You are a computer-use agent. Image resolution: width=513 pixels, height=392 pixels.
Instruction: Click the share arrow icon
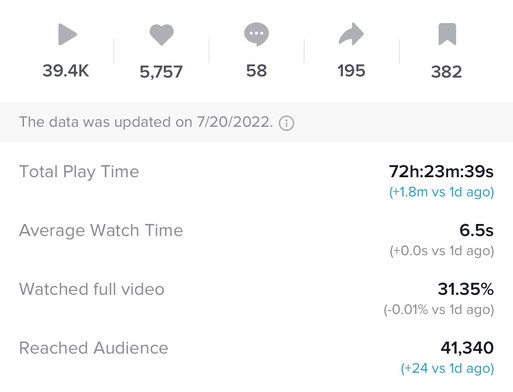click(x=351, y=34)
